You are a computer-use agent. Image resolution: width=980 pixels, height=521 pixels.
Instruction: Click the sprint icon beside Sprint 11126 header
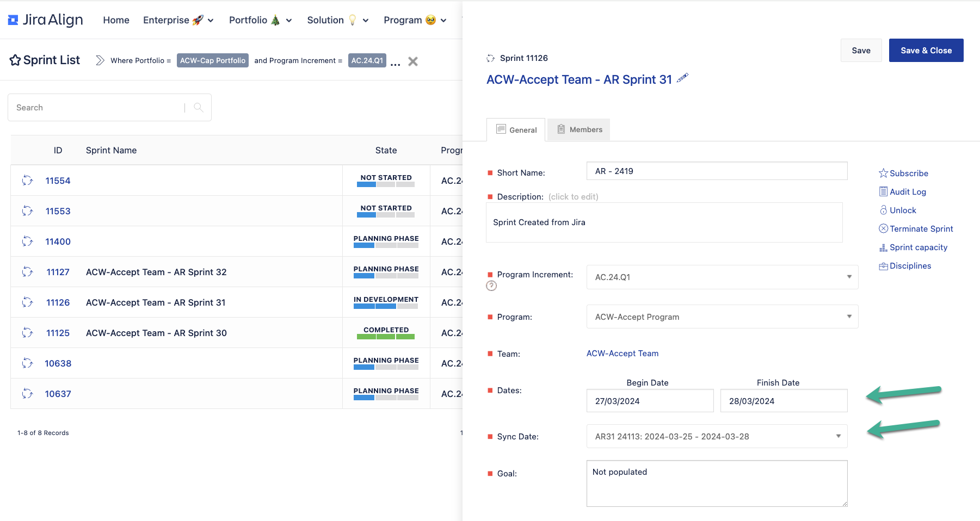tap(490, 58)
